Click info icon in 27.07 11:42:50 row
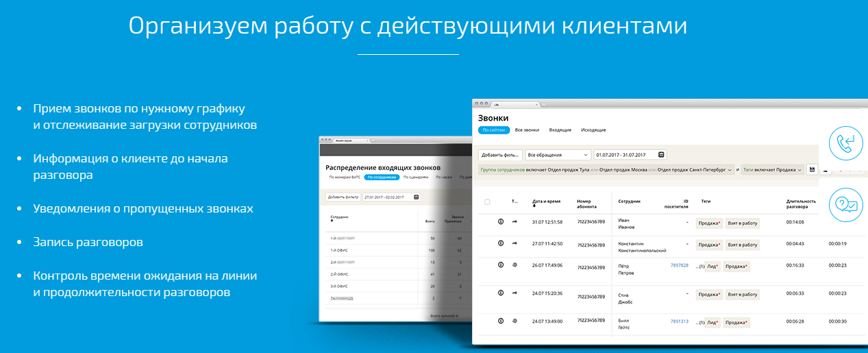This screenshot has width=868, height=353. coord(501,243)
